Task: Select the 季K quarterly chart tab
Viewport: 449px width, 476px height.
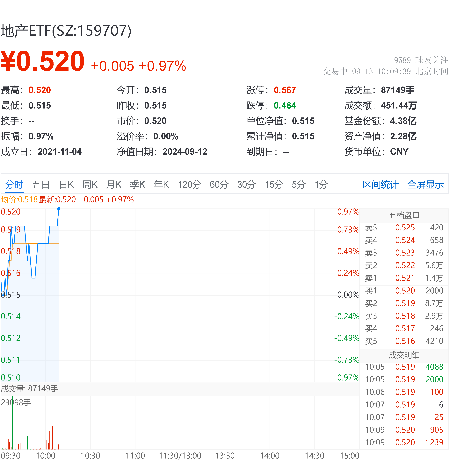Action: (137, 184)
